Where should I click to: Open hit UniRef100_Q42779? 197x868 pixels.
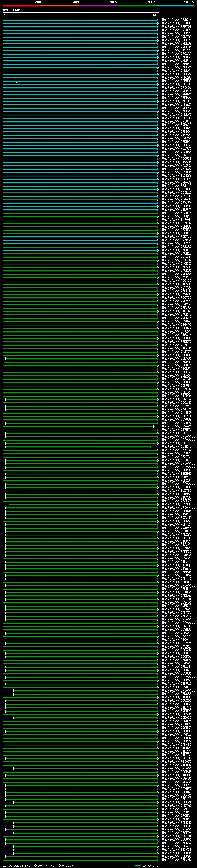tap(177, 50)
